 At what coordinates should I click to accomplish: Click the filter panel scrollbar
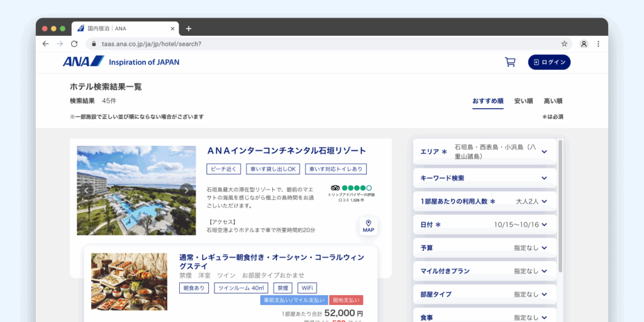point(560,206)
